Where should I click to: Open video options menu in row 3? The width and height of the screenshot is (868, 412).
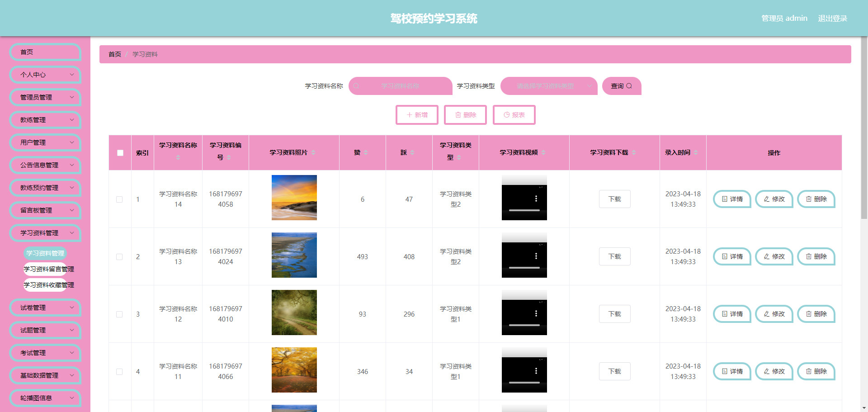click(x=536, y=314)
